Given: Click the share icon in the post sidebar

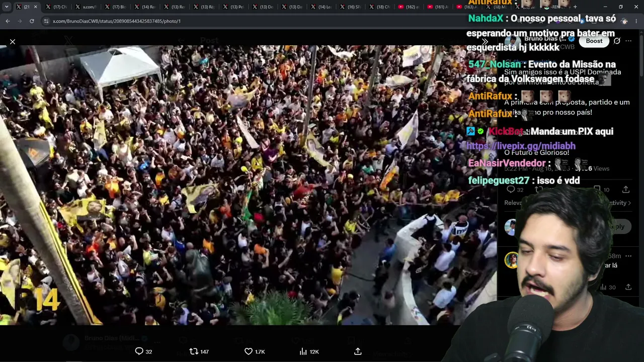Looking at the screenshot, I should [626, 190].
